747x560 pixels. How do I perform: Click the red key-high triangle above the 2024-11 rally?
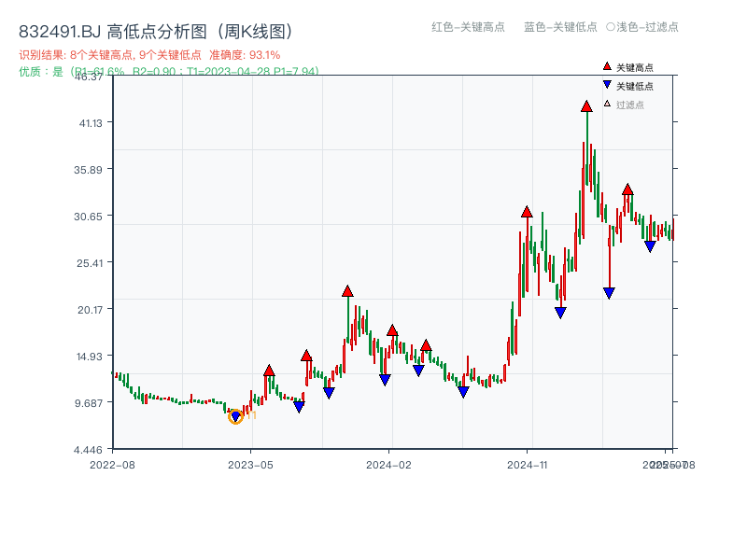coord(527,213)
